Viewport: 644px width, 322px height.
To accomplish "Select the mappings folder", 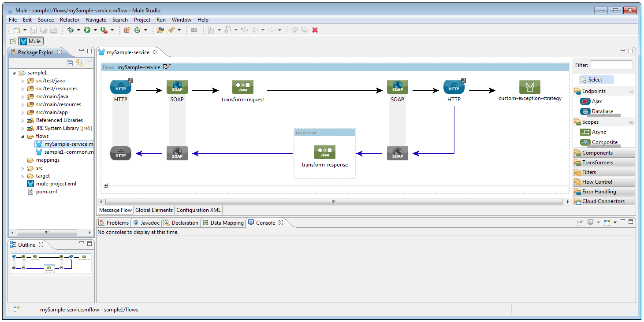I will click(x=43, y=160).
